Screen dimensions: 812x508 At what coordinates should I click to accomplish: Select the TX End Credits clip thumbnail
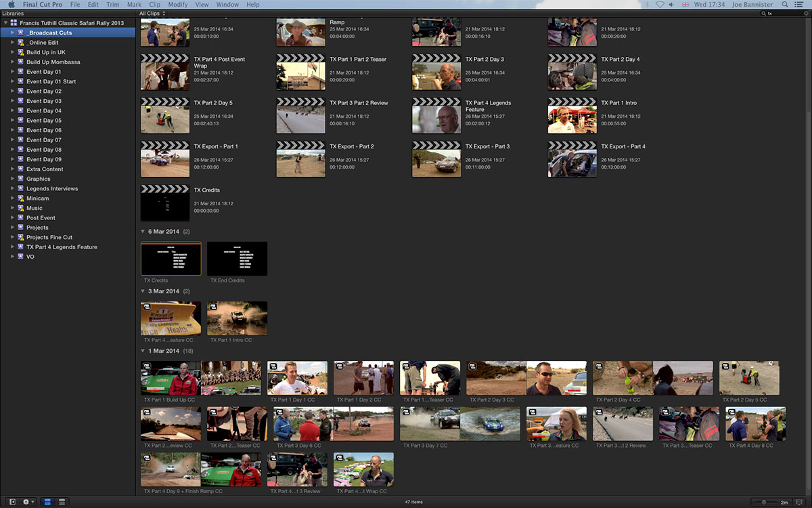pyautogui.click(x=237, y=259)
